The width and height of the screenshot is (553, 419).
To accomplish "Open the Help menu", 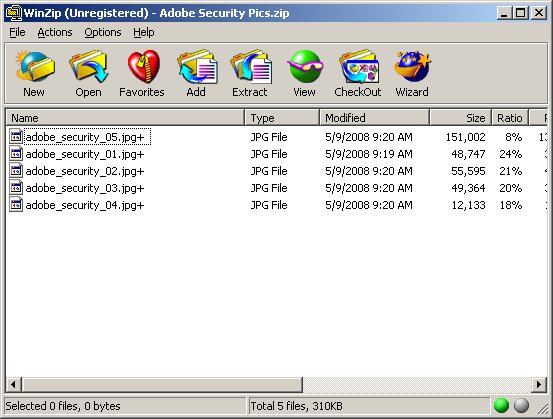I will [x=144, y=32].
